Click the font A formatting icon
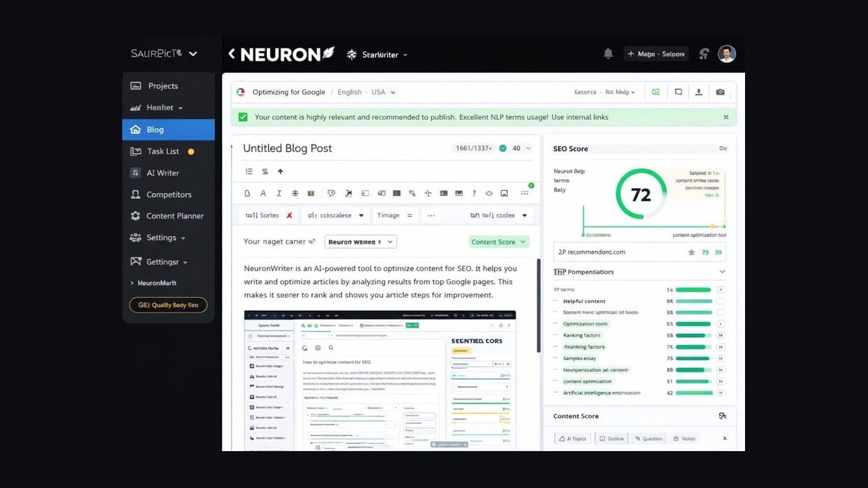 click(x=263, y=193)
